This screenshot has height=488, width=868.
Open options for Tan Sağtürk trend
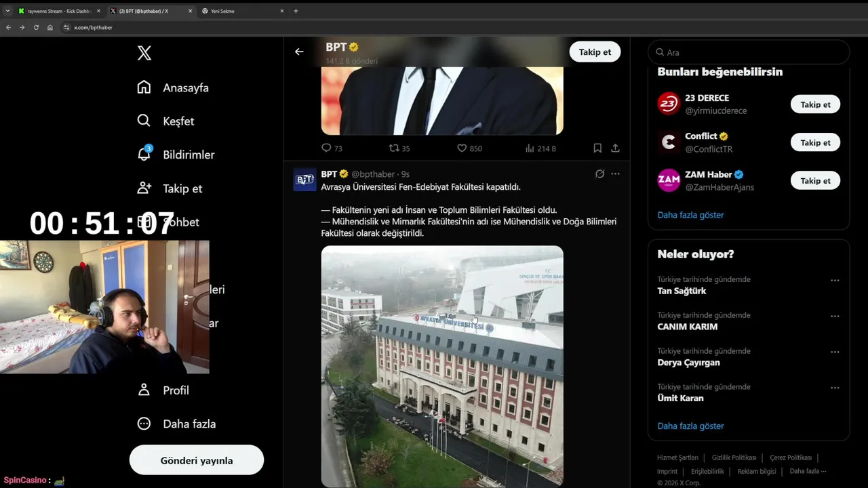835,280
